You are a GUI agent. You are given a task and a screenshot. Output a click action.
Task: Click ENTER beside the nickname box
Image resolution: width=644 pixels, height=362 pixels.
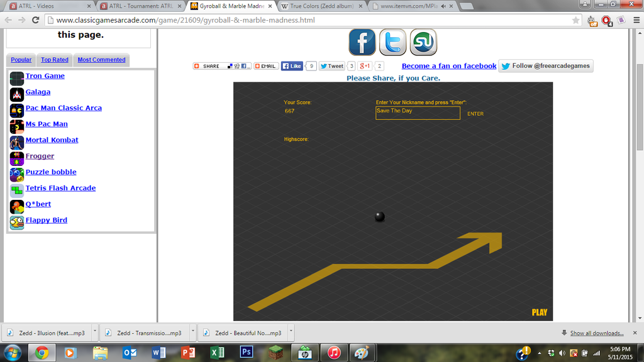point(475,114)
